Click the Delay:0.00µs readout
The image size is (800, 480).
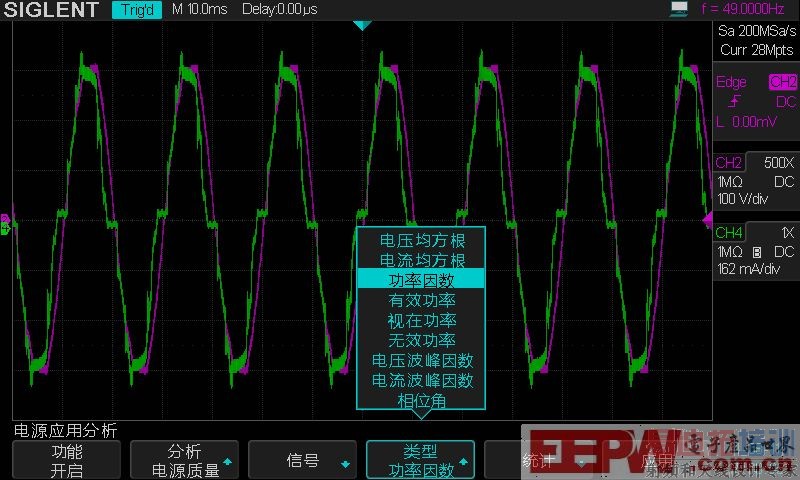280,9
